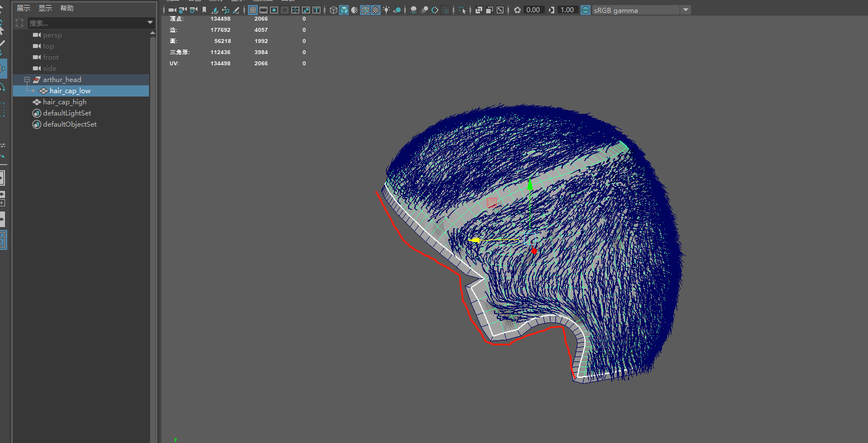Toggle sRGB gamma on/off button
The height and width of the screenshot is (443, 868).
coord(584,9)
